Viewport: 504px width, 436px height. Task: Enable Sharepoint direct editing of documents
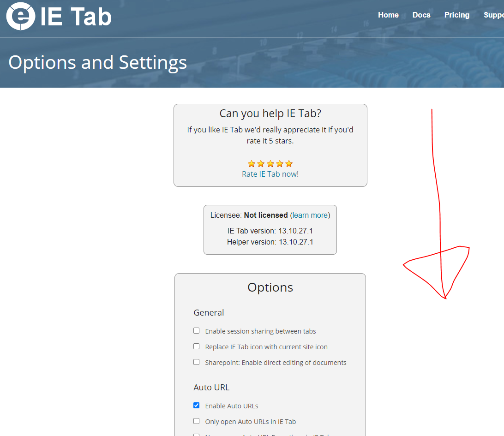pos(197,362)
